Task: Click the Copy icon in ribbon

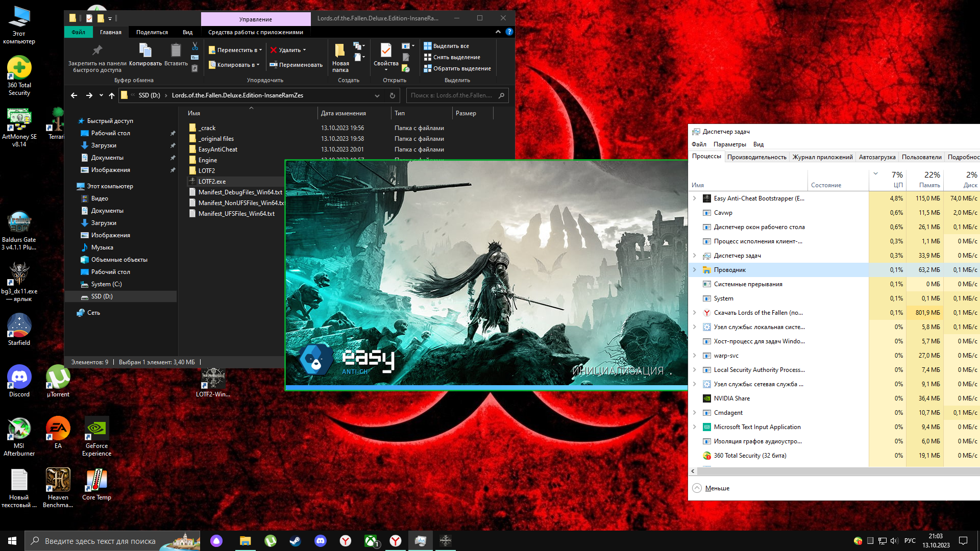Action: (x=145, y=51)
